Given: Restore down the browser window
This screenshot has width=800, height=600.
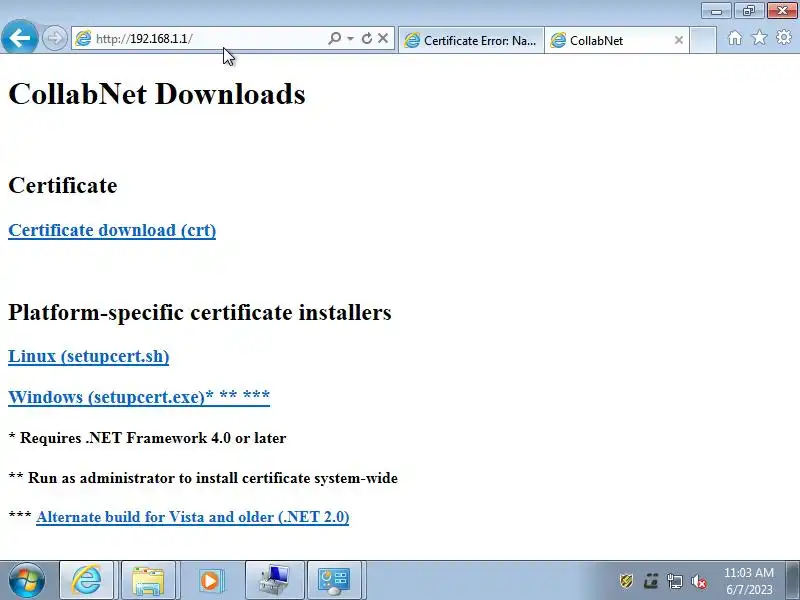Looking at the screenshot, I should click(748, 11).
